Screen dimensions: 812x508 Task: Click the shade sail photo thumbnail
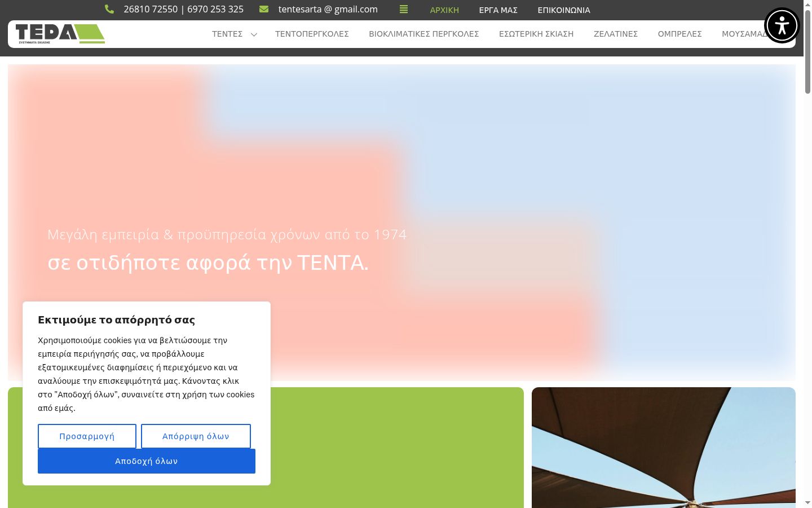click(x=664, y=448)
